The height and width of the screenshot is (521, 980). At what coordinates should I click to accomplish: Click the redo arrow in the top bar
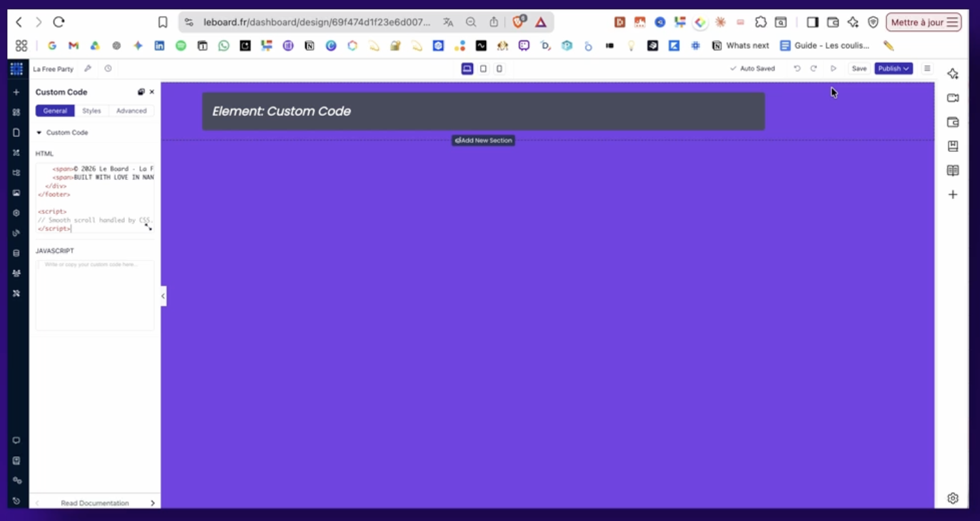[x=814, y=69]
